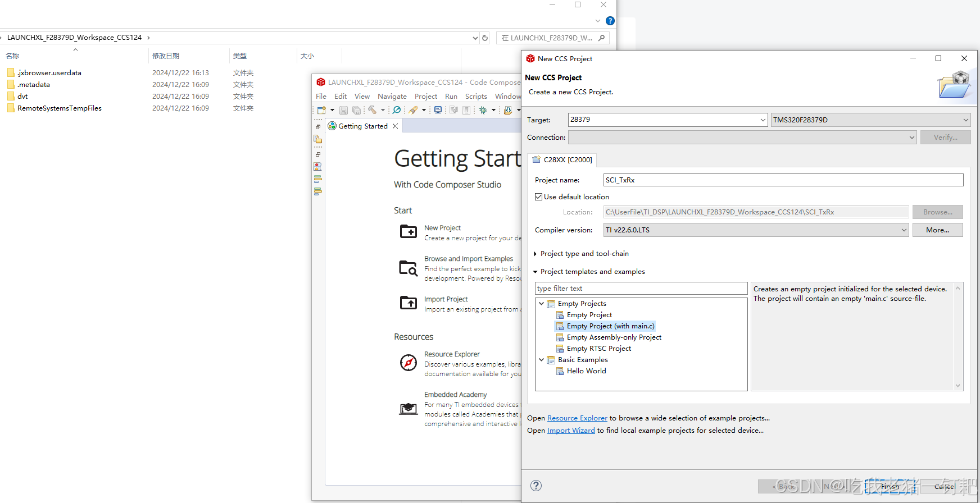The width and height of the screenshot is (980, 503).
Task: Open the Resource Explorer link
Action: (577, 418)
